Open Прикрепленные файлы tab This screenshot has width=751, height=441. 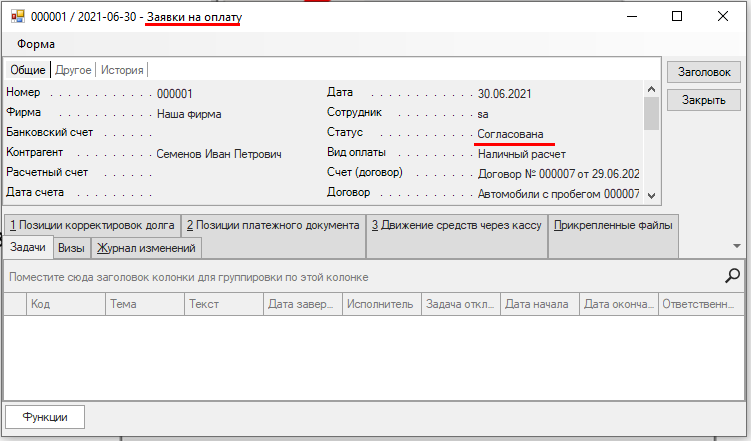[613, 225]
